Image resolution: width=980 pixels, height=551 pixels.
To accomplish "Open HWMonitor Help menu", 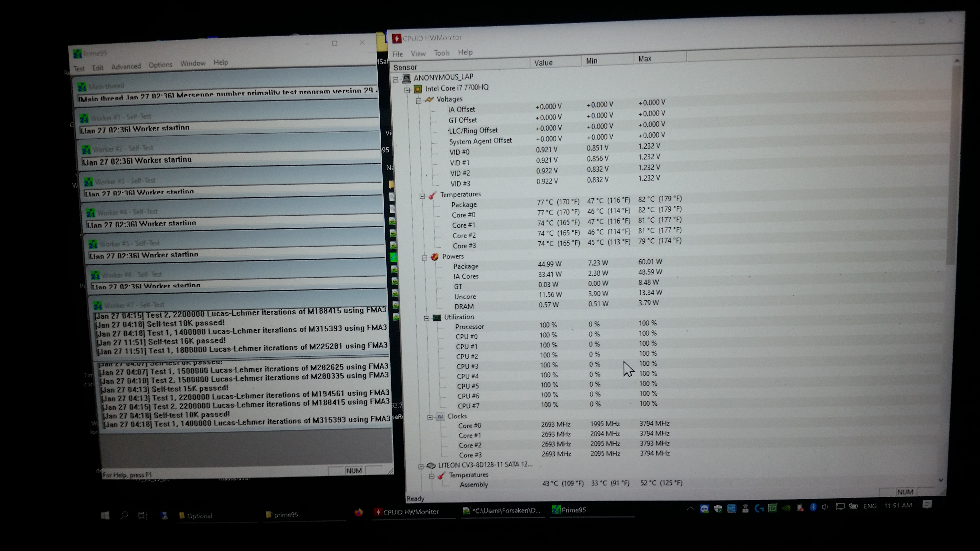I will coord(465,52).
